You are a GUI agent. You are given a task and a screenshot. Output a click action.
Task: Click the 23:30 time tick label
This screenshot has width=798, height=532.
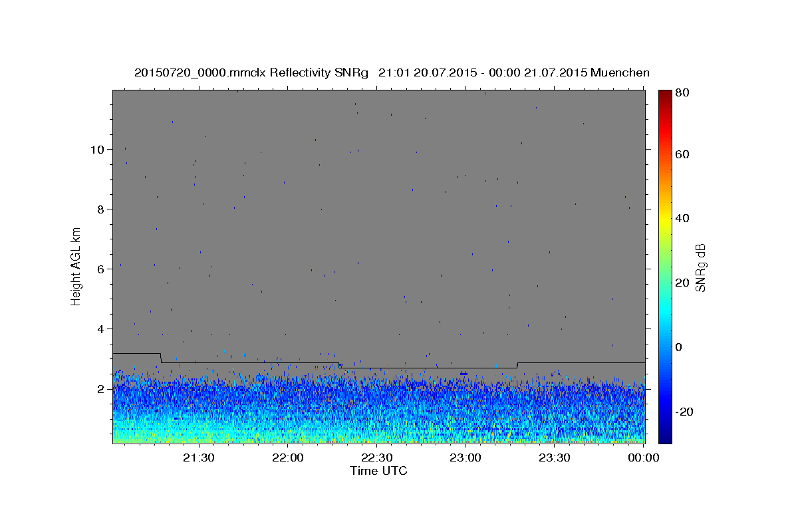pyautogui.click(x=554, y=458)
